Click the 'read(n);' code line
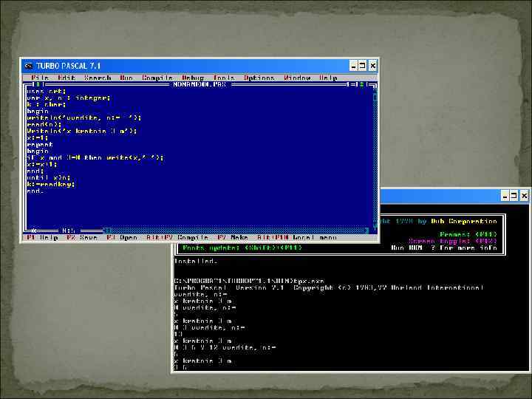Viewport: 532px width, 399px height. (44, 125)
